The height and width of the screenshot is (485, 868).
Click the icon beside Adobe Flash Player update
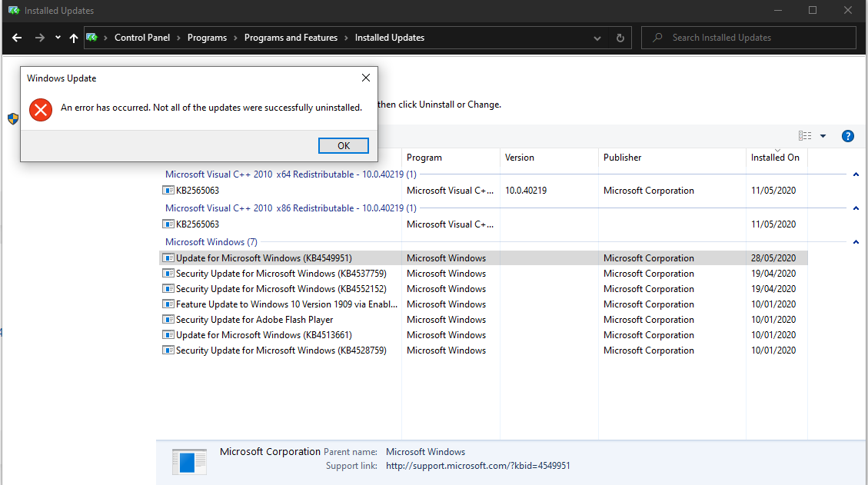coord(168,320)
